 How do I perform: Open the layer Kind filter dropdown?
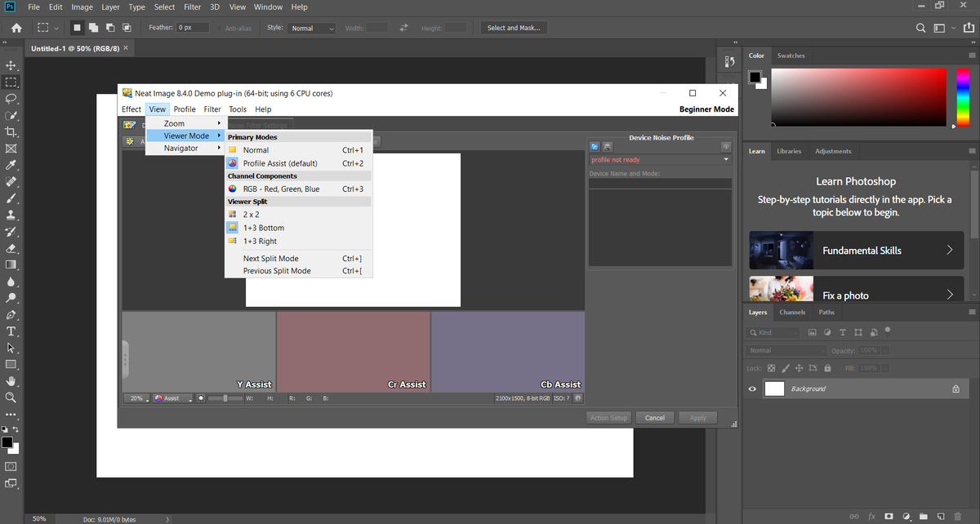773,332
